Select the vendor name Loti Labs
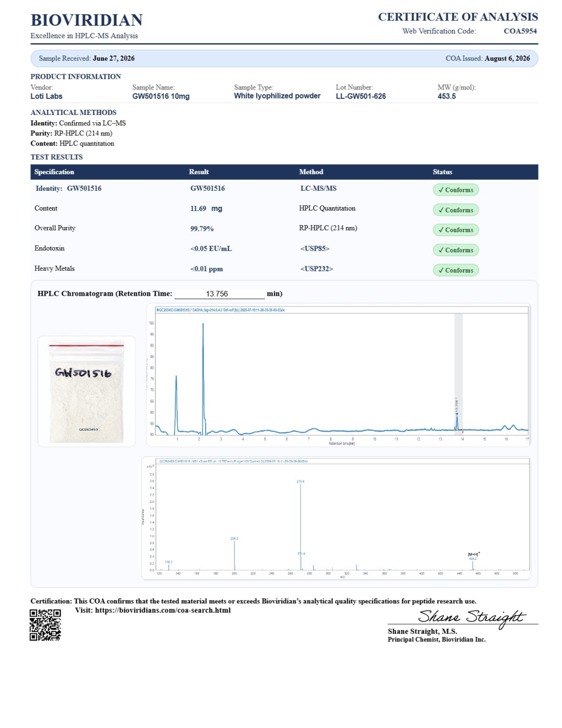562x728 pixels. point(46,96)
